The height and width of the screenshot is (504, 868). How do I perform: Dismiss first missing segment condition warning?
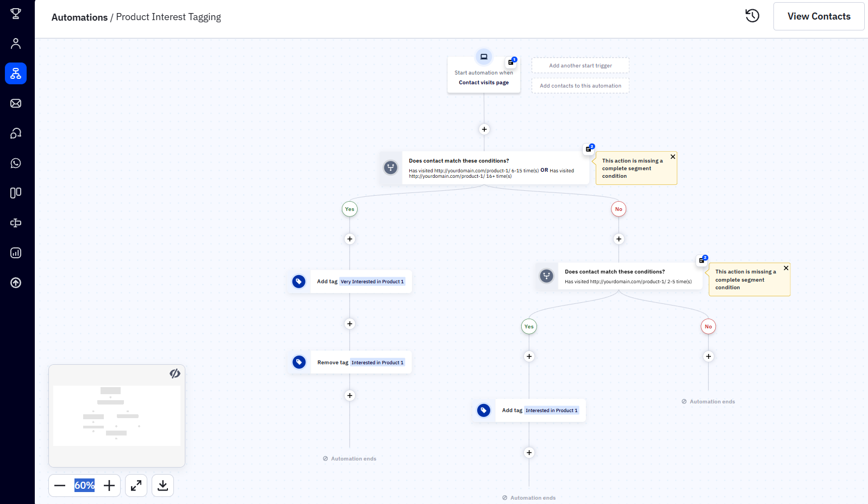673,157
